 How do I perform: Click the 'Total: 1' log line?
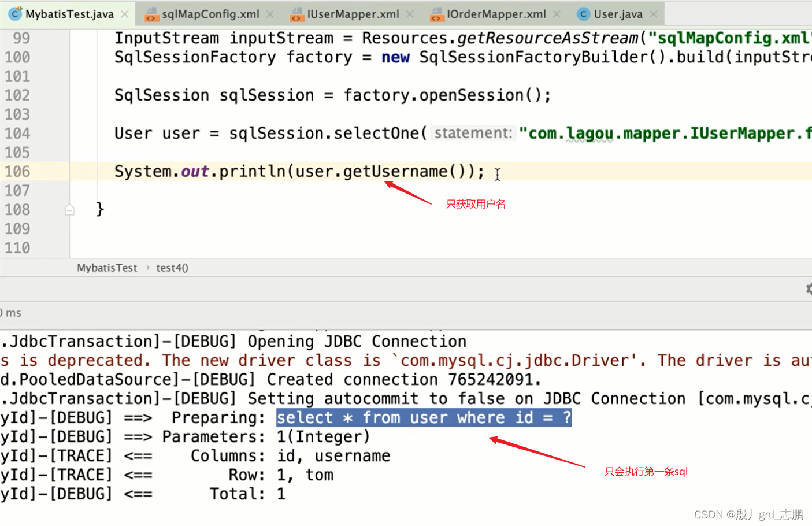(247, 494)
